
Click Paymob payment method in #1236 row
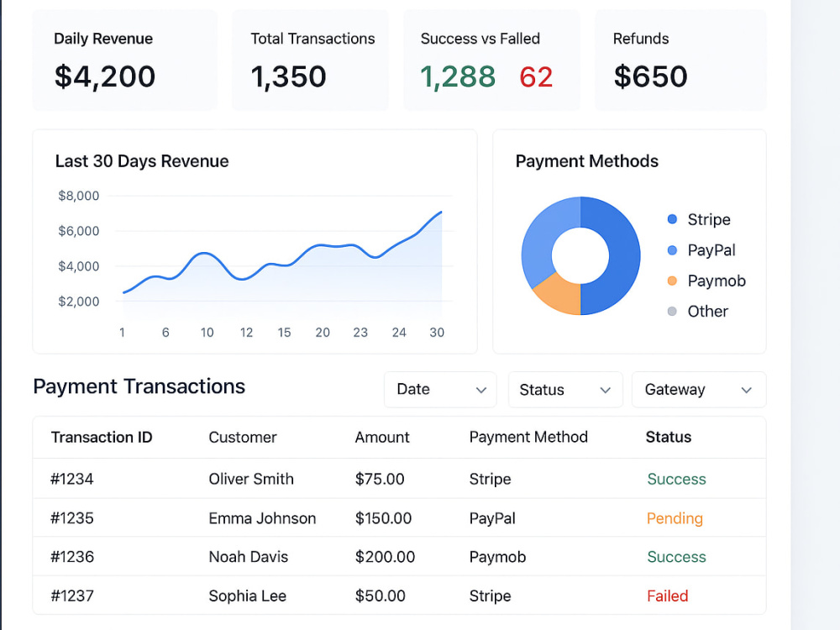coord(497,557)
